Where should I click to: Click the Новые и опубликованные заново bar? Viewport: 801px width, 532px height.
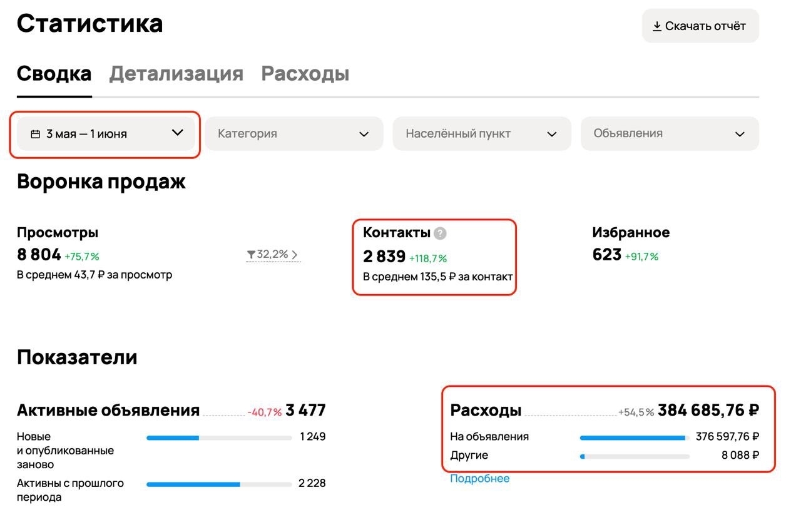pos(219,438)
